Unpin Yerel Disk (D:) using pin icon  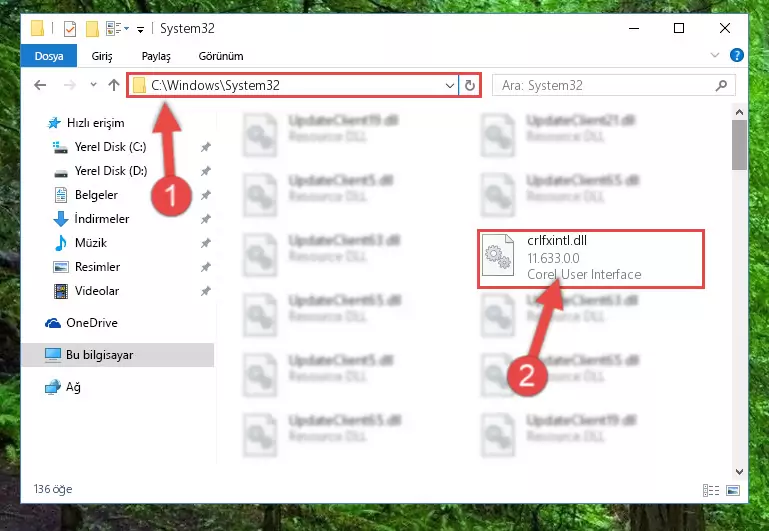tap(205, 171)
